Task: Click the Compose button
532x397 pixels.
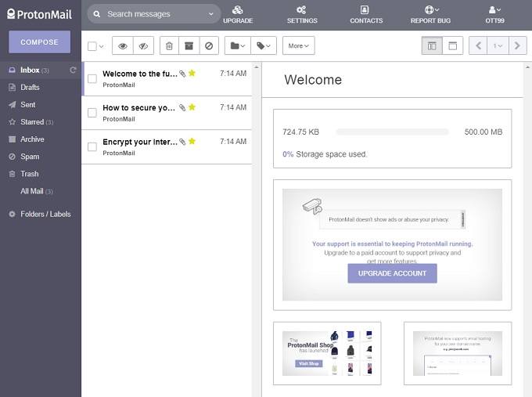Action: (x=40, y=42)
